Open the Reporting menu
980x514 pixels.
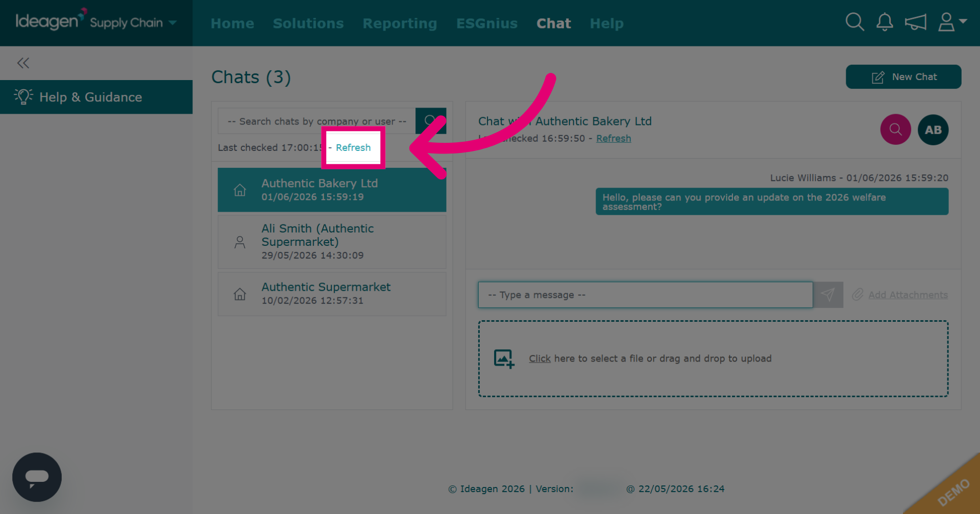tap(400, 23)
